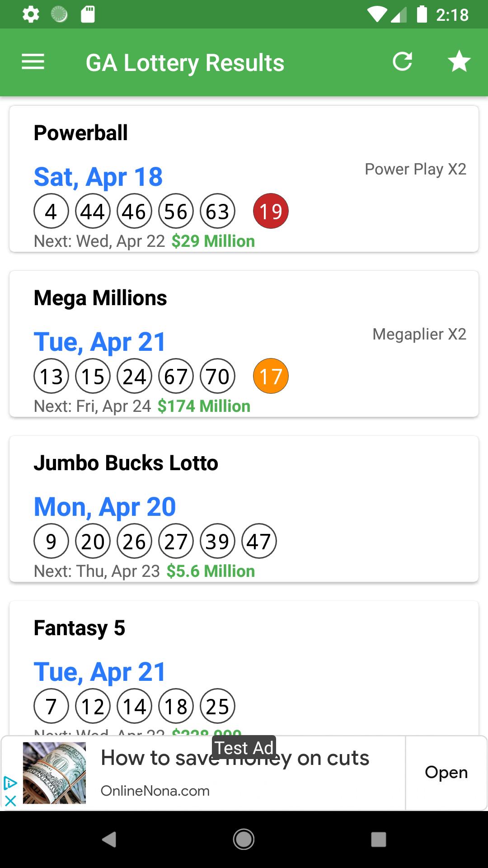Viewport: 488px width, 868px height.
Task: Tap the refresh results icon
Action: pyautogui.click(x=402, y=62)
